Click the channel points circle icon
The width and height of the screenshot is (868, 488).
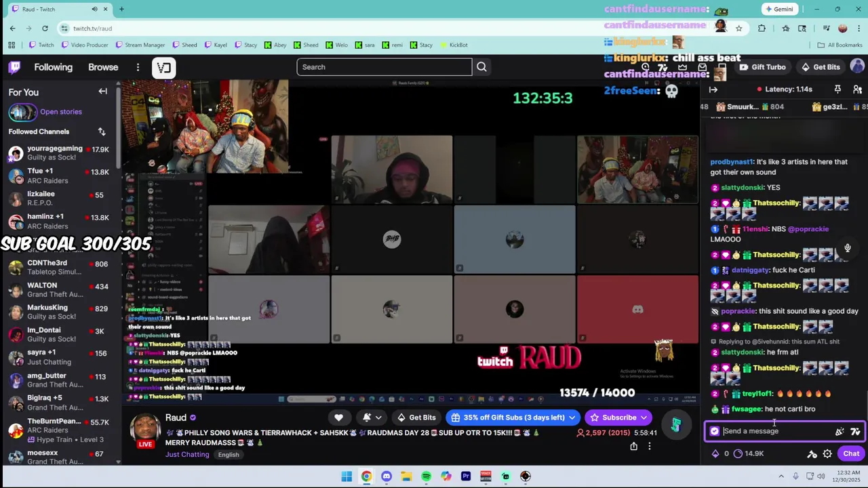click(x=738, y=454)
